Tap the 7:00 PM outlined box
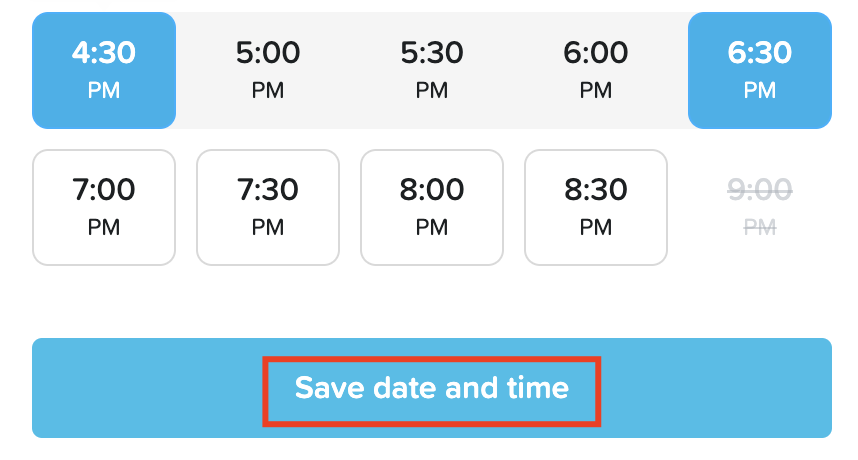This screenshot has height=460, width=858. pyautogui.click(x=104, y=207)
